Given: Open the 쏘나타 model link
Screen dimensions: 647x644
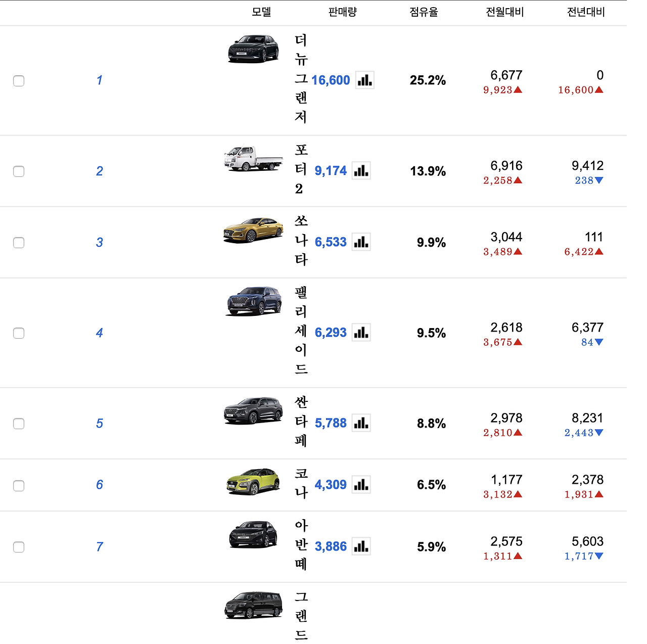Looking at the screenshot, I should coord(301,240).
